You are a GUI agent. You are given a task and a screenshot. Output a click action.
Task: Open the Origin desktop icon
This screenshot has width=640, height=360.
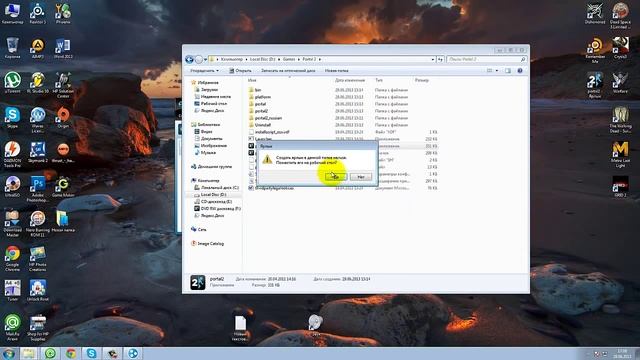(63, 117)
